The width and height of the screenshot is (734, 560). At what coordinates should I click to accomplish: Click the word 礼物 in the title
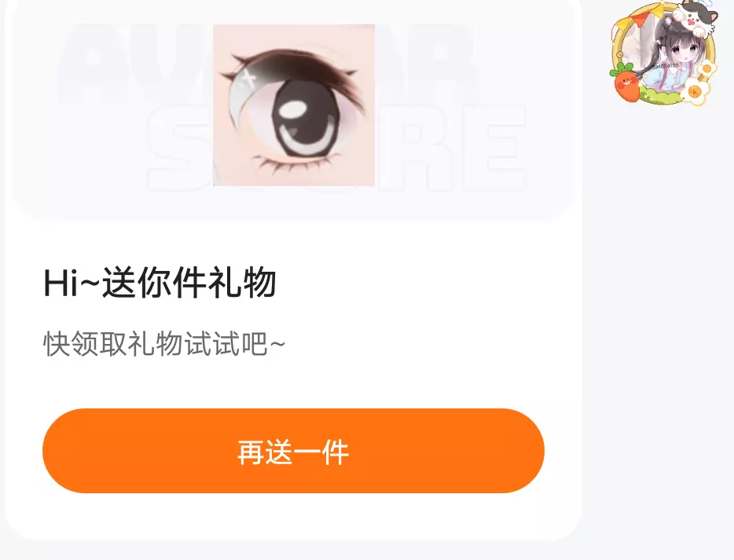click(x=241, y=283)
